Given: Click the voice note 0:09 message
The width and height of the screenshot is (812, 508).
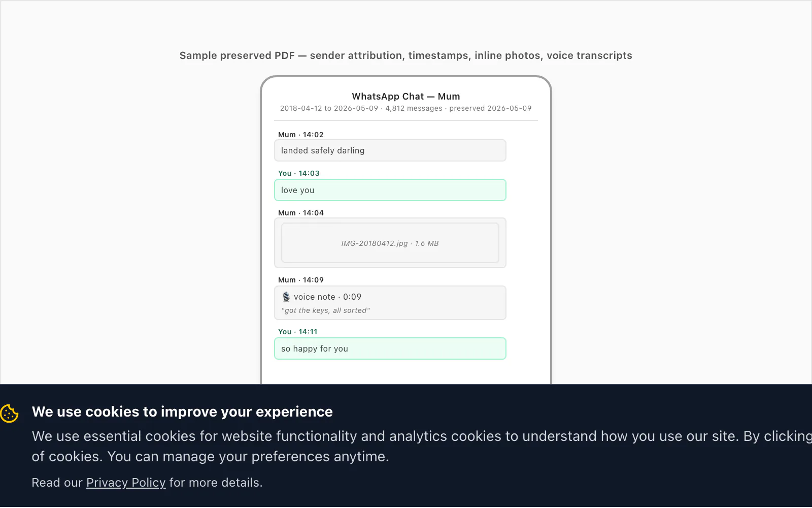Looking at the screenshot, I should click(390, 303).
